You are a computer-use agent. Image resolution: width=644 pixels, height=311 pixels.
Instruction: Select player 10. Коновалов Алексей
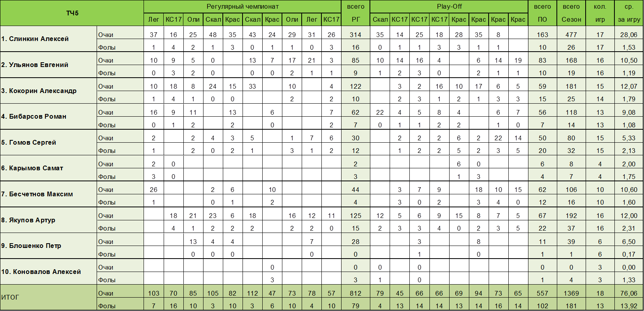49,272
